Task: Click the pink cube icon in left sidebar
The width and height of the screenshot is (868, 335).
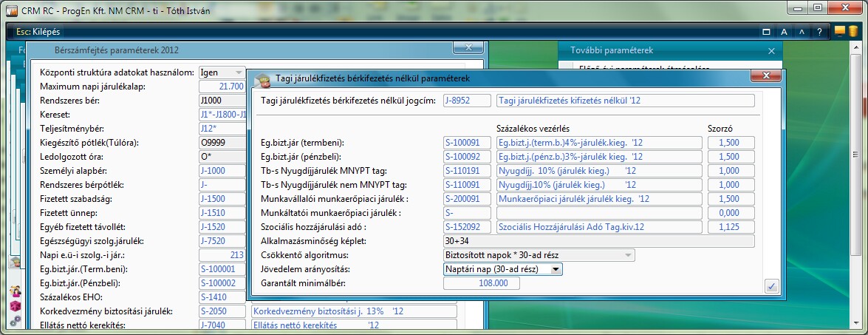Action: click(x=16, y=305)
